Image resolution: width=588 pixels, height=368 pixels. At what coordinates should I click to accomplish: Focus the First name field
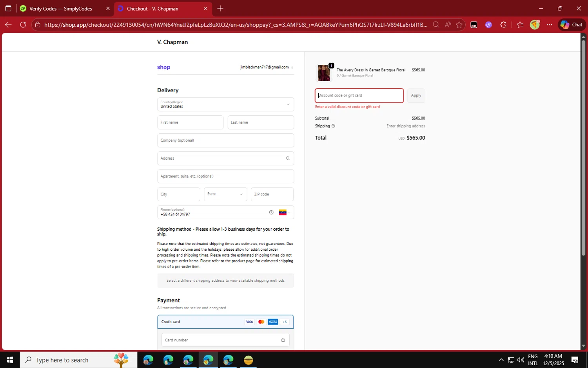click(x=190, y=122)
